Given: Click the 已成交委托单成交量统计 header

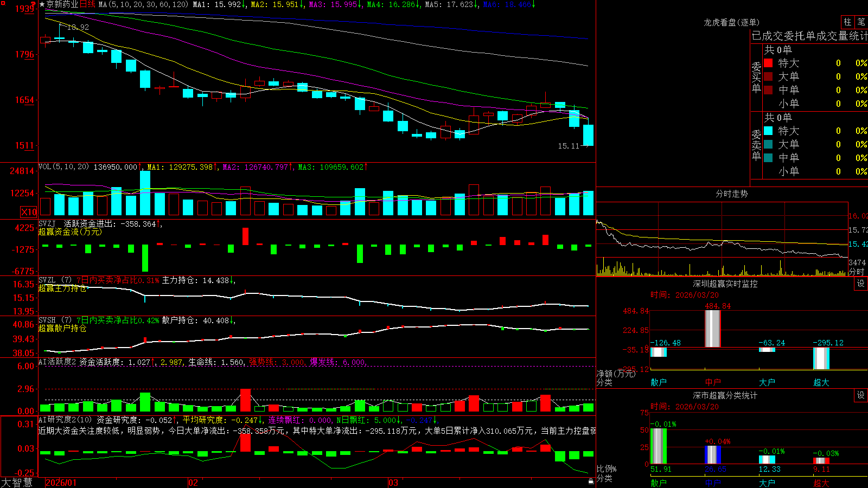Looking at the screenshot, I should click(809, 36).
